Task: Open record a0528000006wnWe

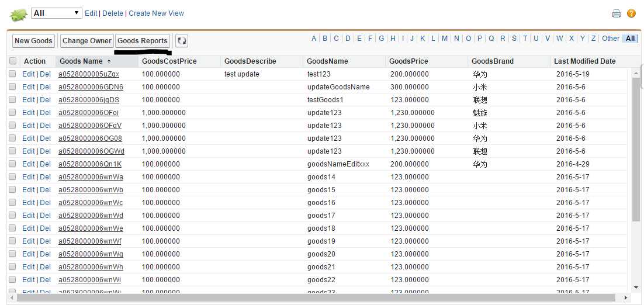Action: click(x=91, y=228)
